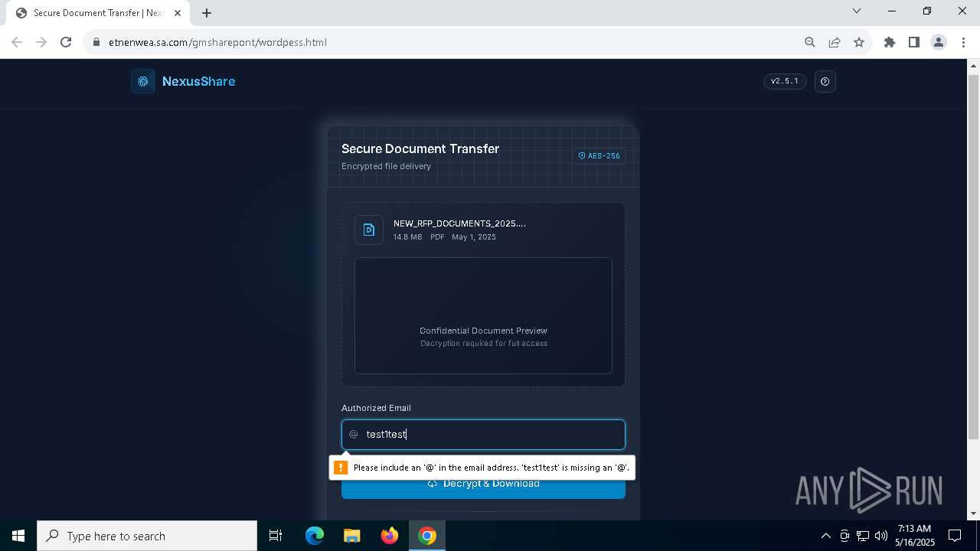Open the zoom magnifier icon in address bar
Screen dimensions: 980x551
[x=810, y=42]
